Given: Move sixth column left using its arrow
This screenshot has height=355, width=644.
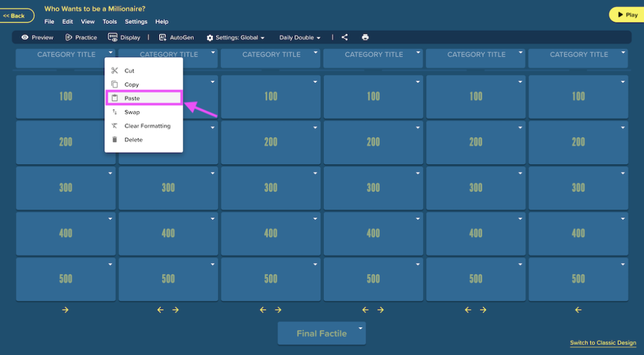Looking at the screenshot, I should pyautogui.click(x=578, y=310).
